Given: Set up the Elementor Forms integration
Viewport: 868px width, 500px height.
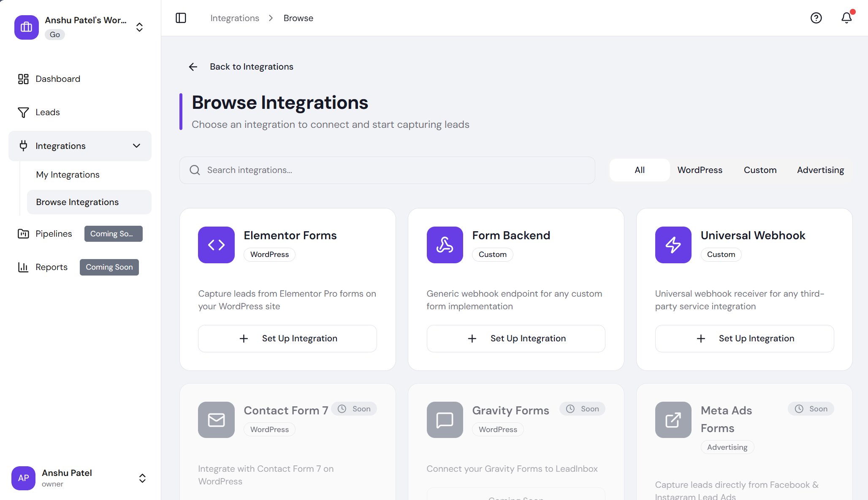Looking at the screenshot, I should [x=287, y=338].
